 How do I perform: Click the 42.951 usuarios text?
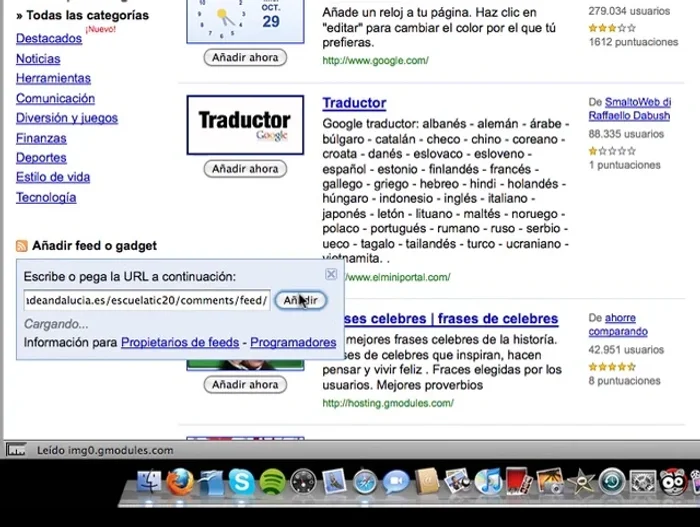tap(626, 350)
